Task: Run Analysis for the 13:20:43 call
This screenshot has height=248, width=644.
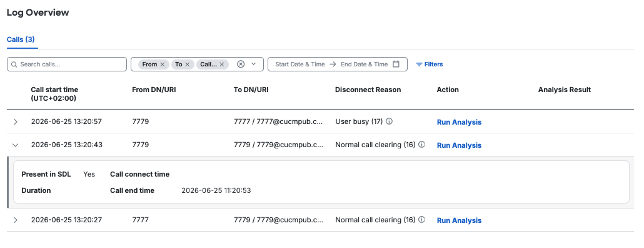Action: tap(459, 145)
